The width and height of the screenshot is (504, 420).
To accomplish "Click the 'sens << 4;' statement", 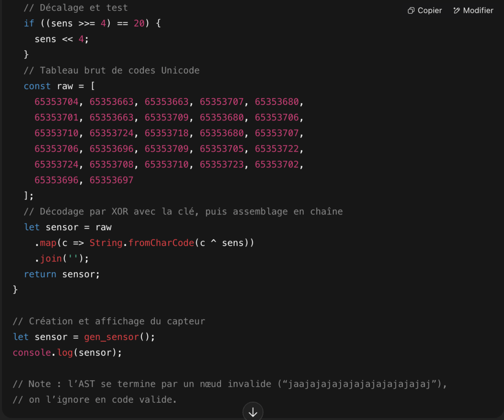I will (62, 39).
